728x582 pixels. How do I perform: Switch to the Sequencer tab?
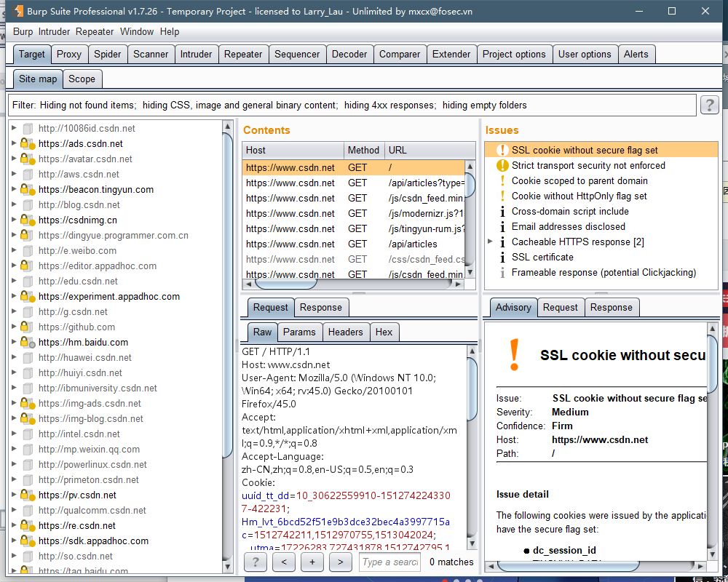[298, 53]
